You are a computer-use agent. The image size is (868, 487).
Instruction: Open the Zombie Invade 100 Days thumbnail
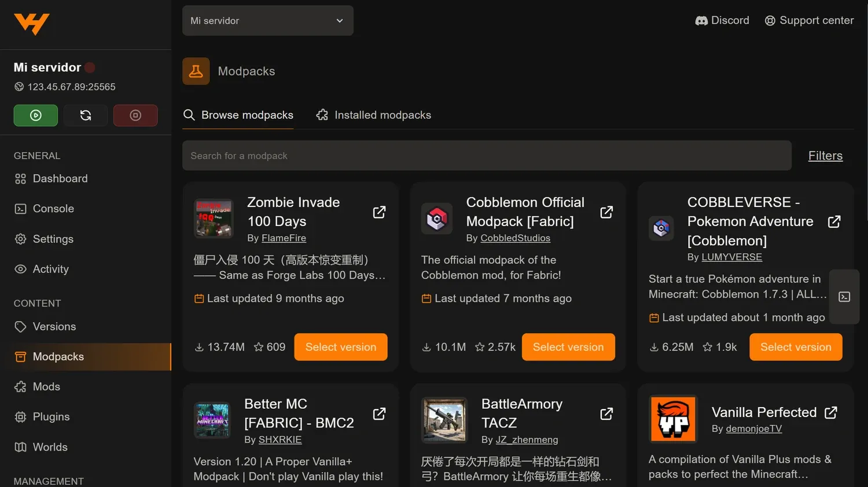point(214,219)
